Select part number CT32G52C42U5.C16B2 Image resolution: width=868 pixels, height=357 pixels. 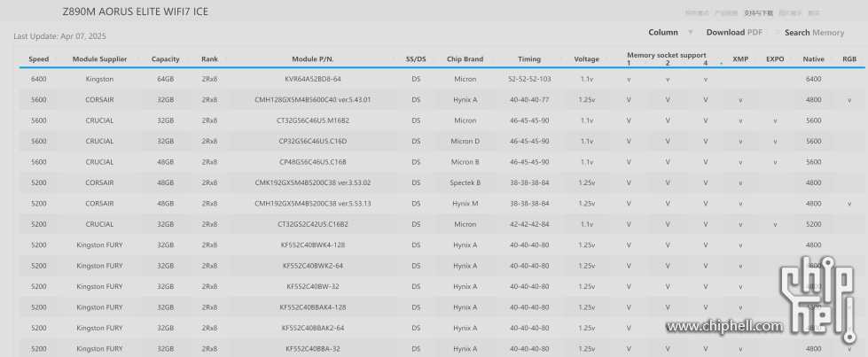(313, 224)
